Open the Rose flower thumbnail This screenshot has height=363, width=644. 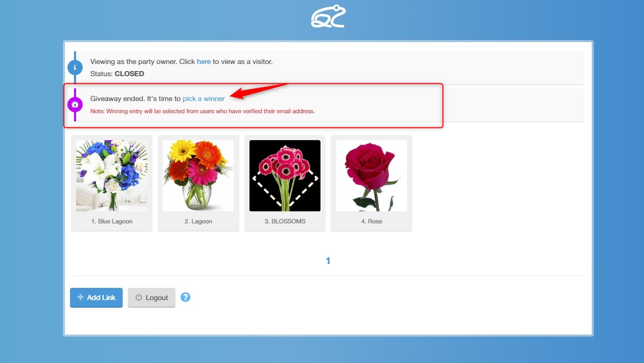coord(371,176)
